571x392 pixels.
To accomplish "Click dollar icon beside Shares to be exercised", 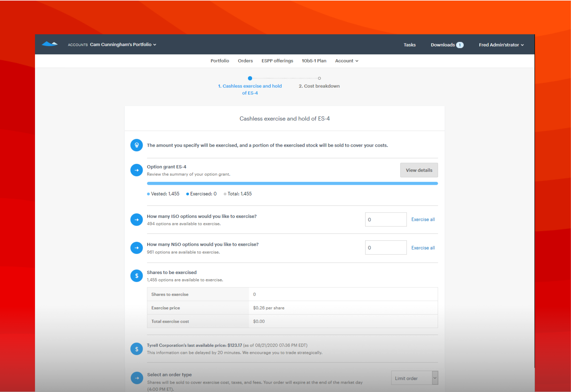I will click(x=137, y=276).
